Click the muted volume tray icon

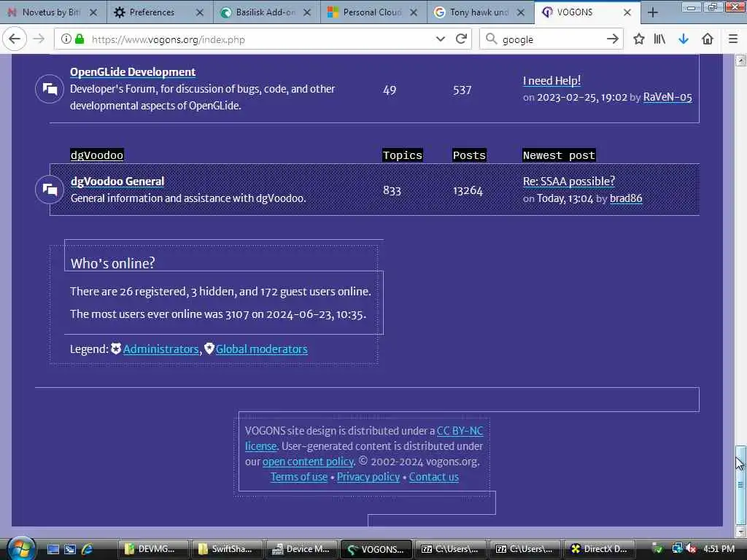pyautogui.click(x=692, y=549)
